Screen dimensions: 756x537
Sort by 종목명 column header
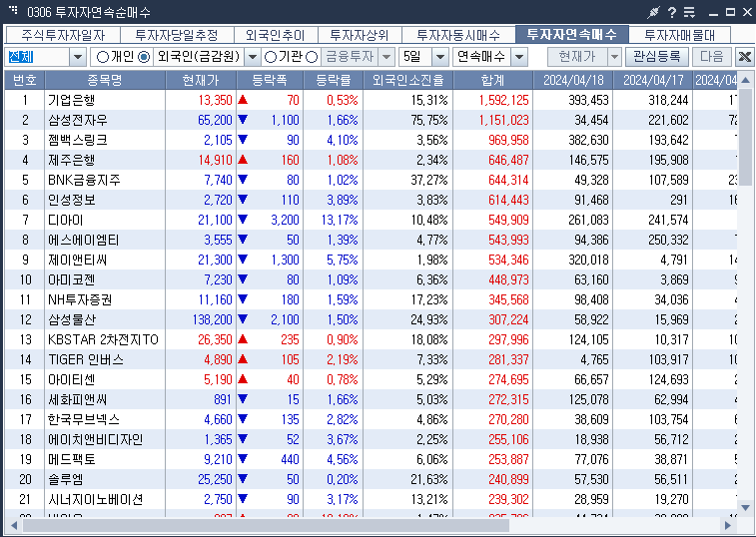click(105, 80)
